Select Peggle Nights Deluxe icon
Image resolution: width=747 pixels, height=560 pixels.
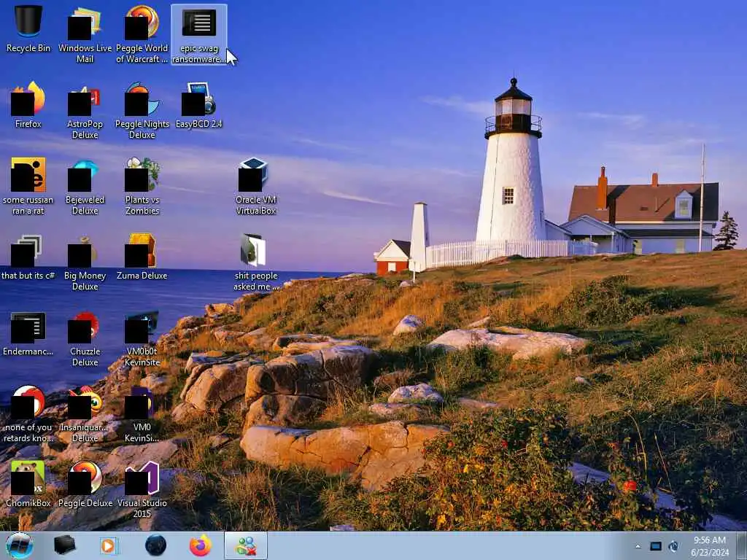pyautogui.click(x=142, y=111)
